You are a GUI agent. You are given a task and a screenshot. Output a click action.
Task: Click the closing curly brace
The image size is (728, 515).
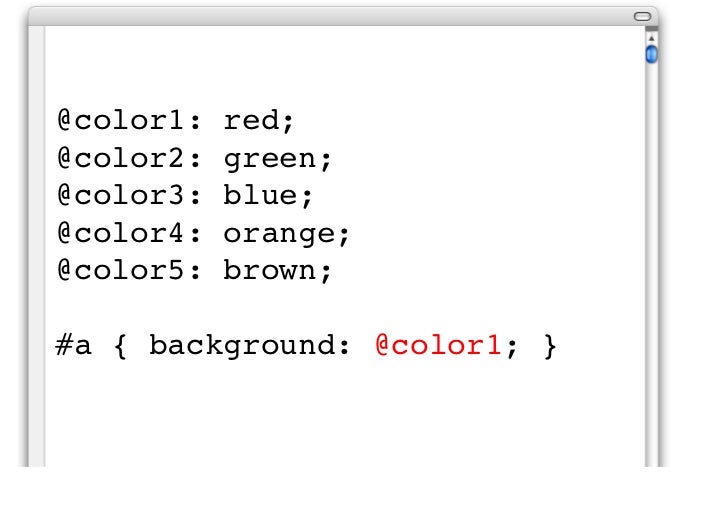(550, 346)
